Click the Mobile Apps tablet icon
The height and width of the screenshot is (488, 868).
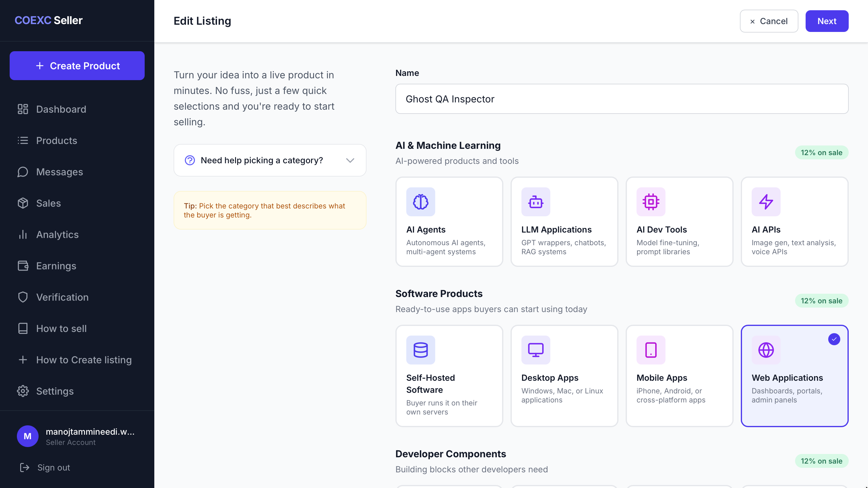[x=651, y=350]
